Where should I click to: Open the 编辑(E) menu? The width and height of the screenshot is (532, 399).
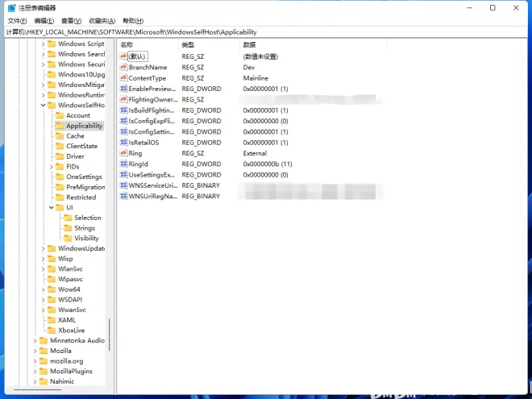click(x=44, y=21)
